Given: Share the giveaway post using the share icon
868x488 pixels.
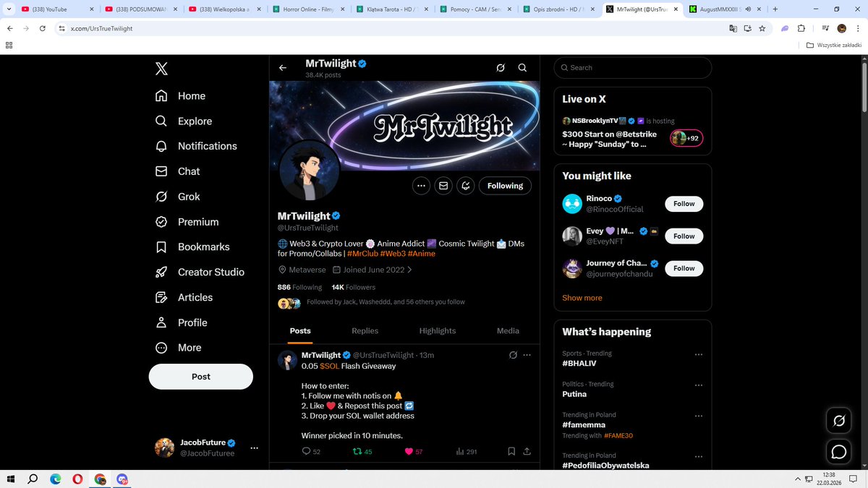Looking at the screenshot, I should [x=527, y=451].
